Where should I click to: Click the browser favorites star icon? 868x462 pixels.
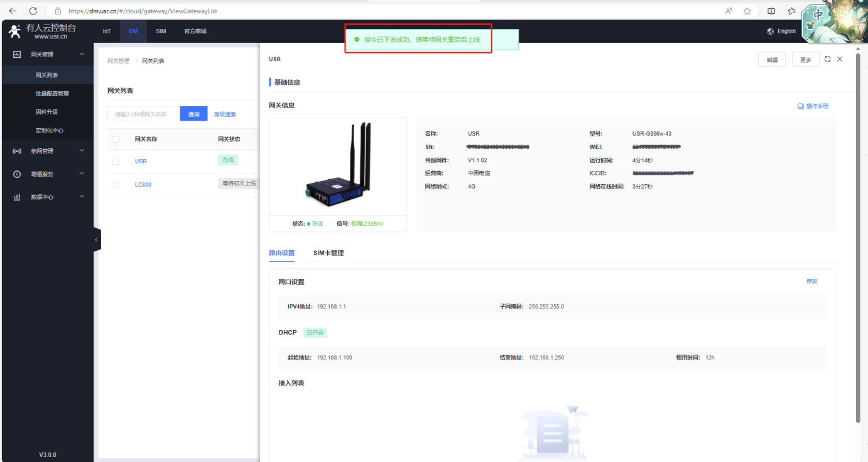[x=747, y=11]
